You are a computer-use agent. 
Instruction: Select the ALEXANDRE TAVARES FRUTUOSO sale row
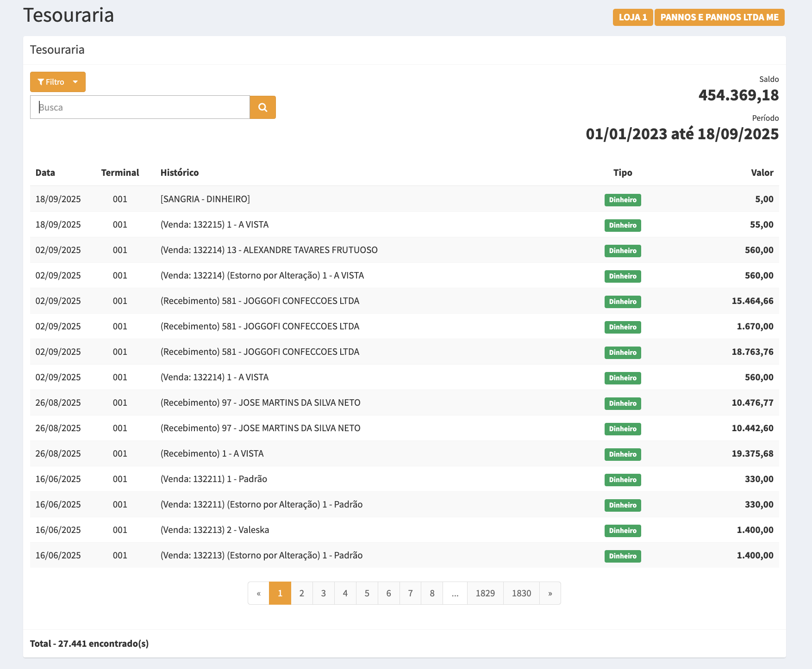269,250
